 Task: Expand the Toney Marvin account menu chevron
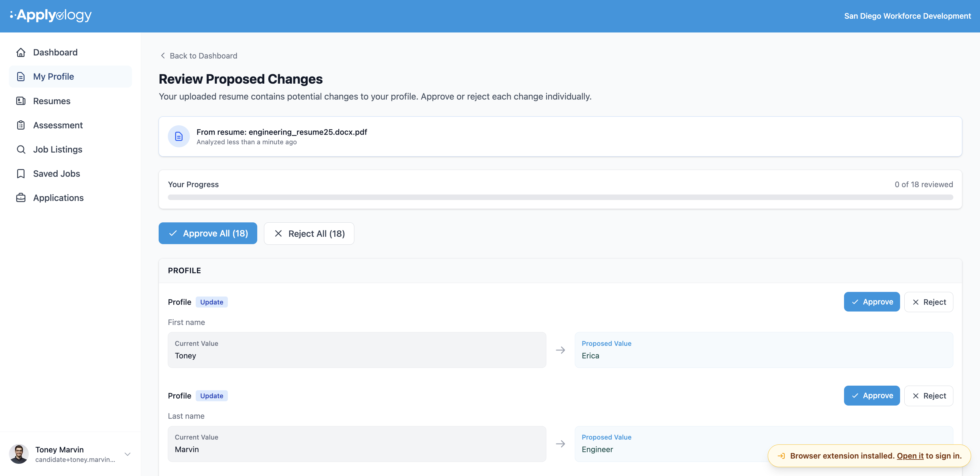[127, 454]
